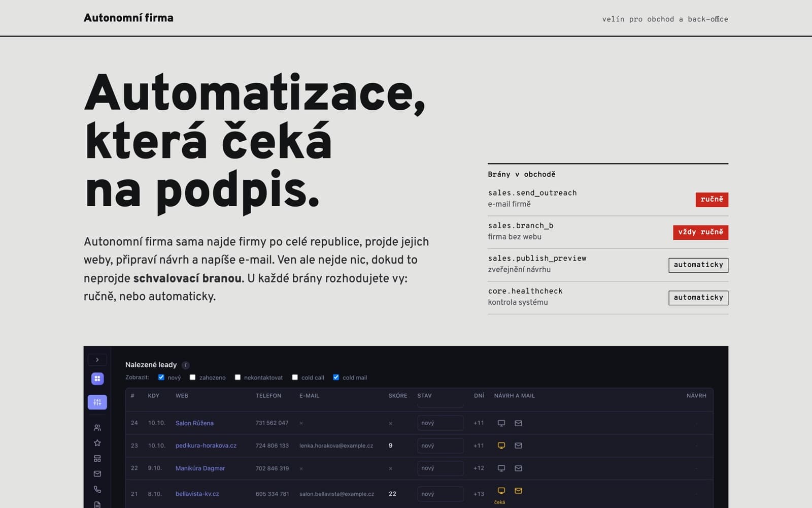Image resolution: width=812 pixels, height=508 pixels.
Task: Click phone number 605 334 781
Action: [273, 494]
